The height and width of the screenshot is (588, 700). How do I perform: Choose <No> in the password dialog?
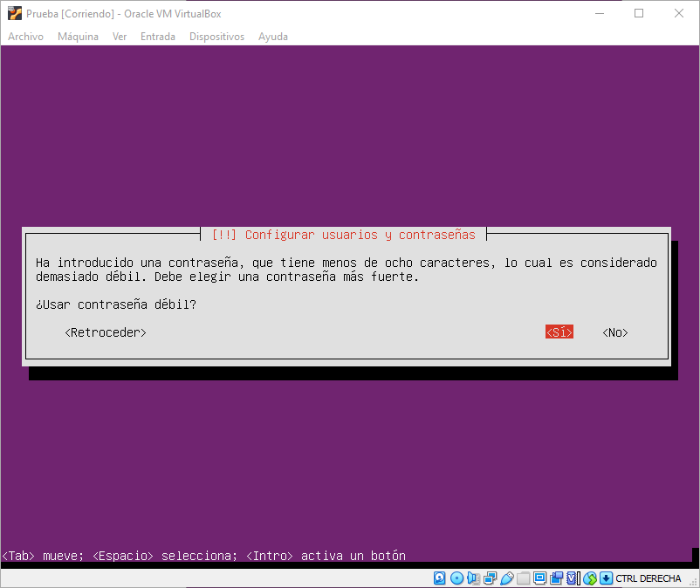point(615,332)
